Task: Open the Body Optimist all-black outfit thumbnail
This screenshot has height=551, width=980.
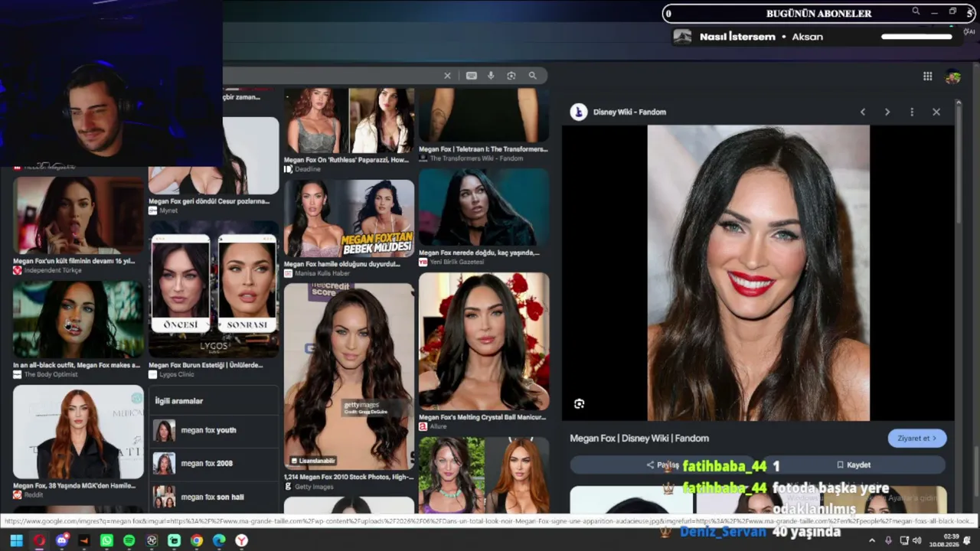Action: point(78,319)
